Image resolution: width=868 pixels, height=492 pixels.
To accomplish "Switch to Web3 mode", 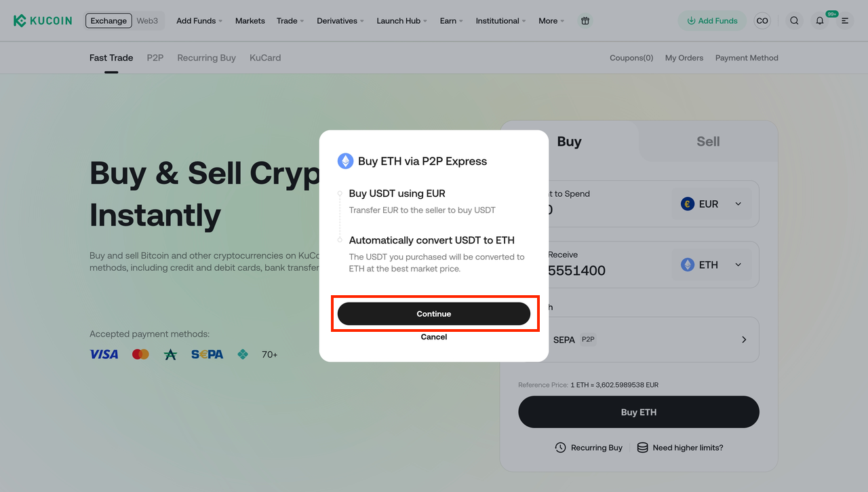I will coord(147,20).
